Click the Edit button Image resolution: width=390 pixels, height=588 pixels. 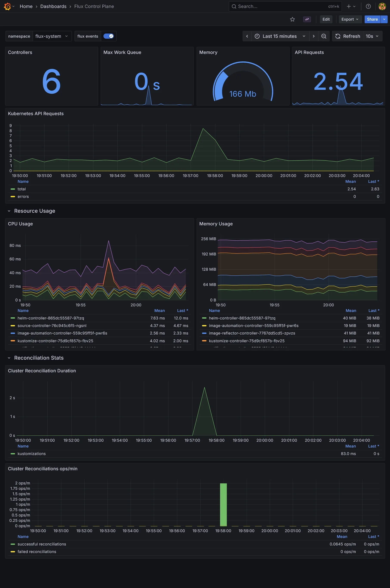click(x=326, y=19)
